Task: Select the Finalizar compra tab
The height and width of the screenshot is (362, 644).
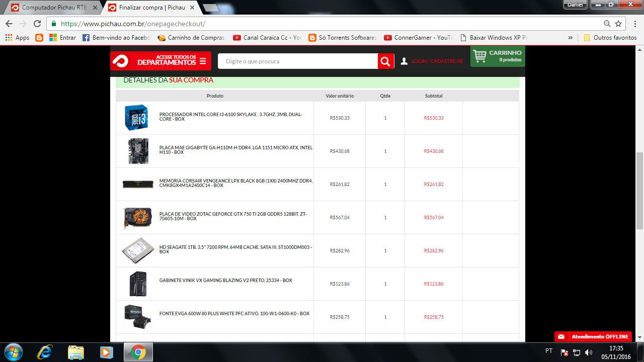Action: pyautogui.click(x=151, y=8)
